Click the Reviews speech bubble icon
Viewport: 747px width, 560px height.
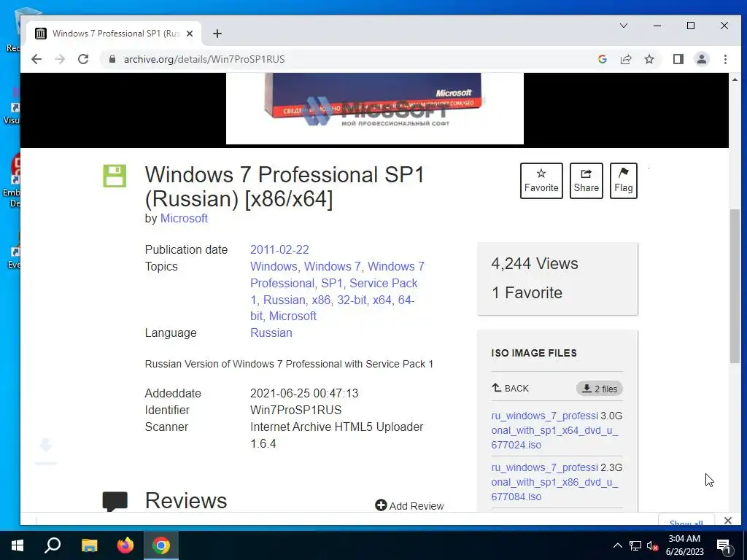pyautogui.click(x=115, y=502)
